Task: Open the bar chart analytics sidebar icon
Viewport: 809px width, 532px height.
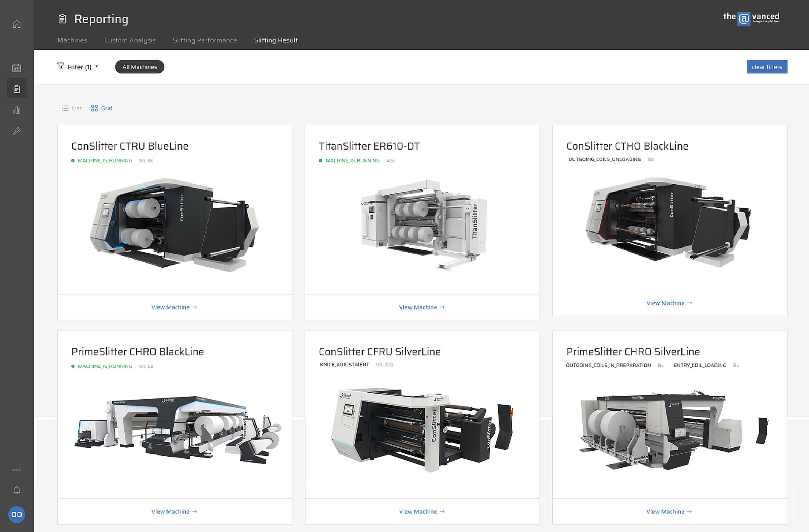Action: click(17, 110)
